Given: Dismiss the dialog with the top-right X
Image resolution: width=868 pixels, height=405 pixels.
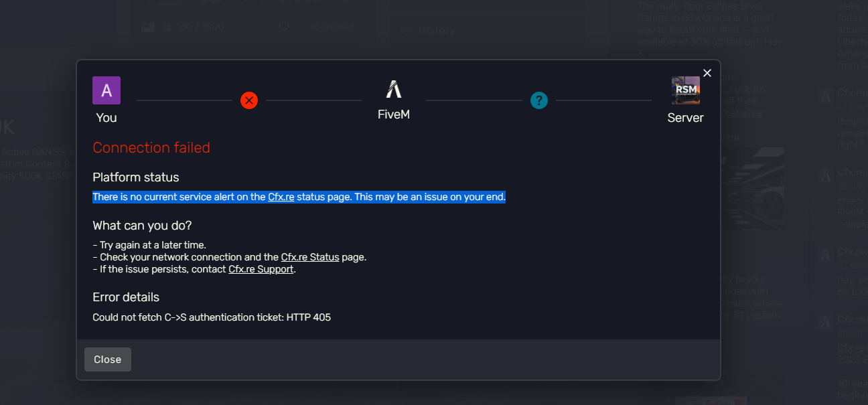Looking at the screenshot, I should tap(707, 73).
